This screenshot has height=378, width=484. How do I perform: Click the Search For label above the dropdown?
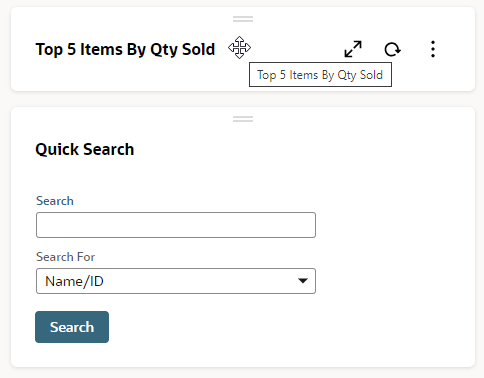65,257
